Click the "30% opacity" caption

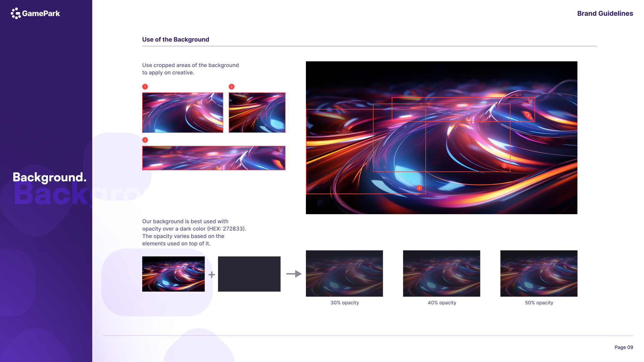(345, 303)
